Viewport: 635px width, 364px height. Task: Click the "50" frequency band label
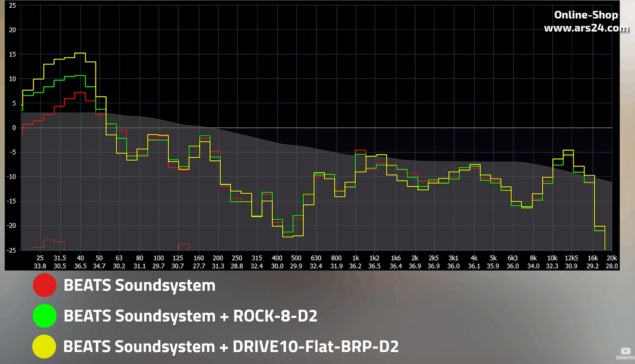(99, 258)
